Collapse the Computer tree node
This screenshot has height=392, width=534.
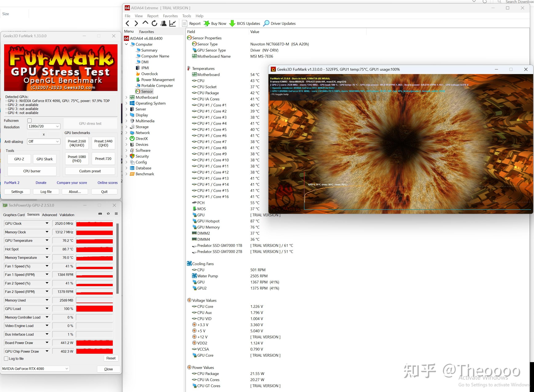(126, 44)
